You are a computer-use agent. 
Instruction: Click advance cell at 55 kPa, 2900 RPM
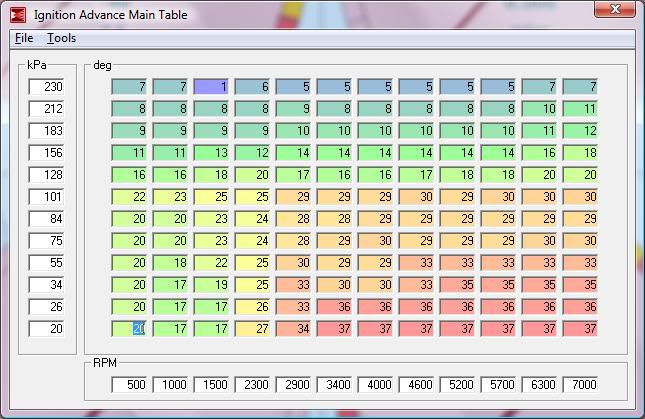click(293, 263)
